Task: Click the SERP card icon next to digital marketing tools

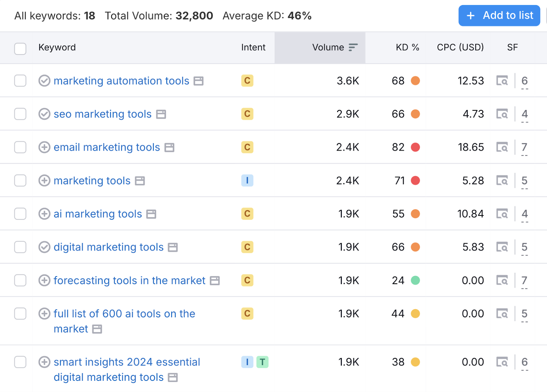Action: tap(173, 247)
